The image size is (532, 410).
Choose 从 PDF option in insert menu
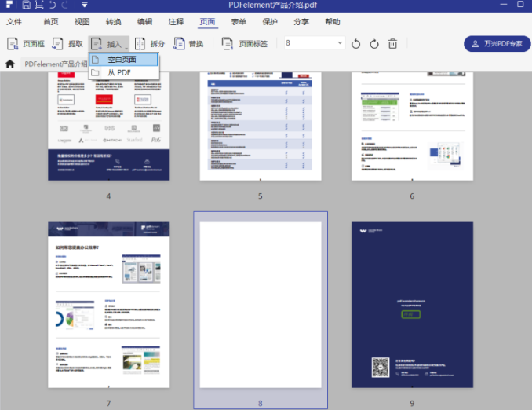click(118, 72)
